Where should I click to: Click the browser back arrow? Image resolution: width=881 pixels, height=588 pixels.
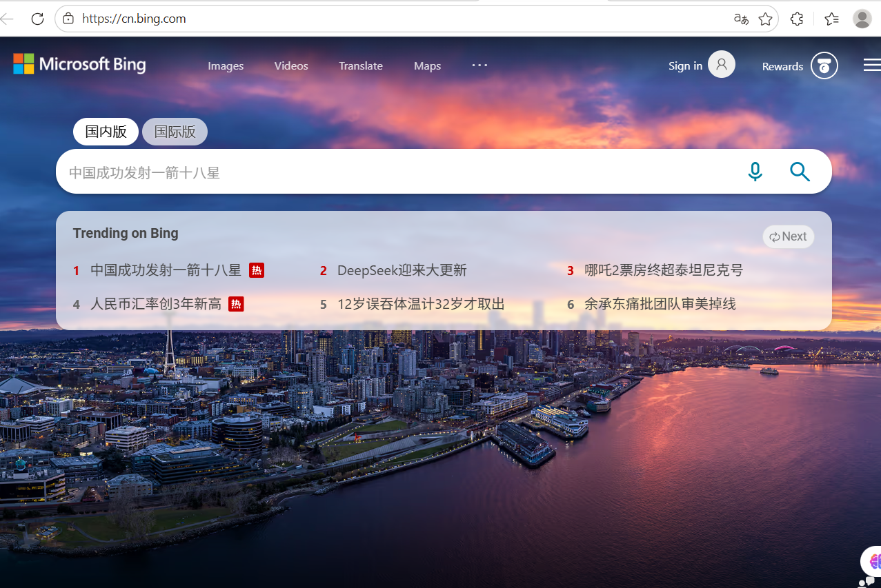(8, 19)
